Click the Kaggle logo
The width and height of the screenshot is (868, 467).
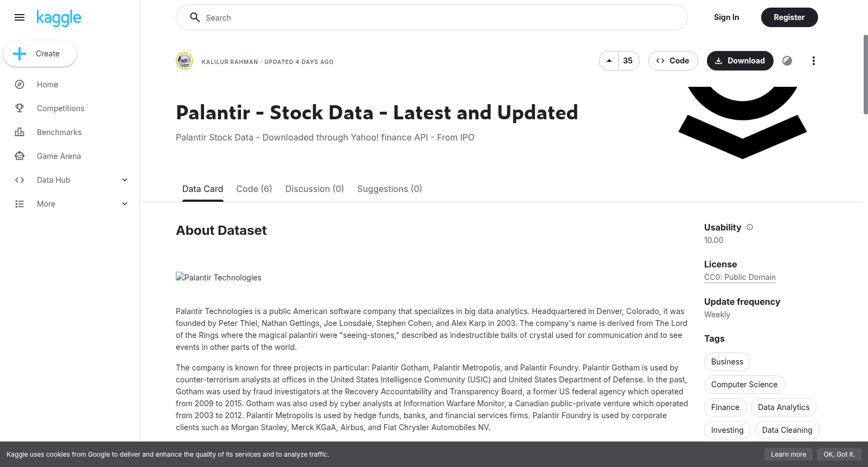point(59,18)
